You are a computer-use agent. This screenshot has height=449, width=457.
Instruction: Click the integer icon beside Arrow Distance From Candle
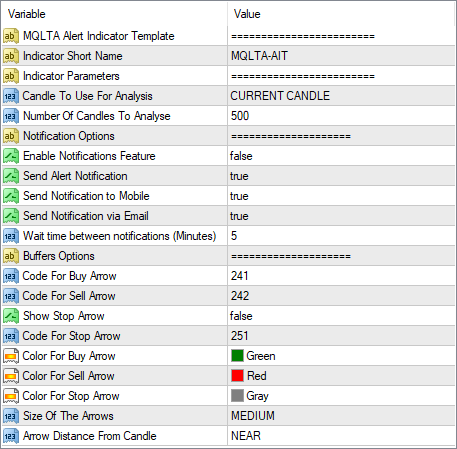(x=11, y=436)
